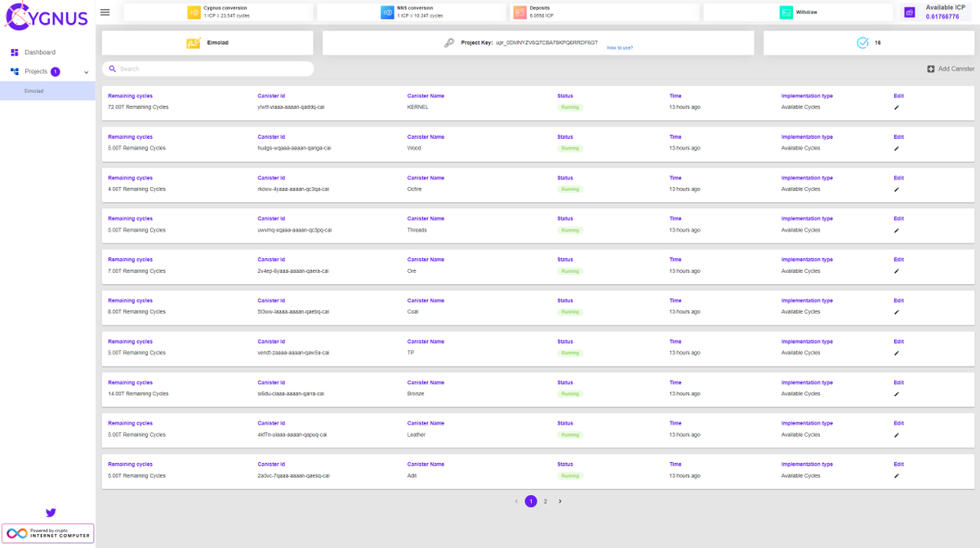Image resolution: width=980 pixels, height=548 pixels.
Task: Select page 1 in pagination
Action: tap(531, 501)
